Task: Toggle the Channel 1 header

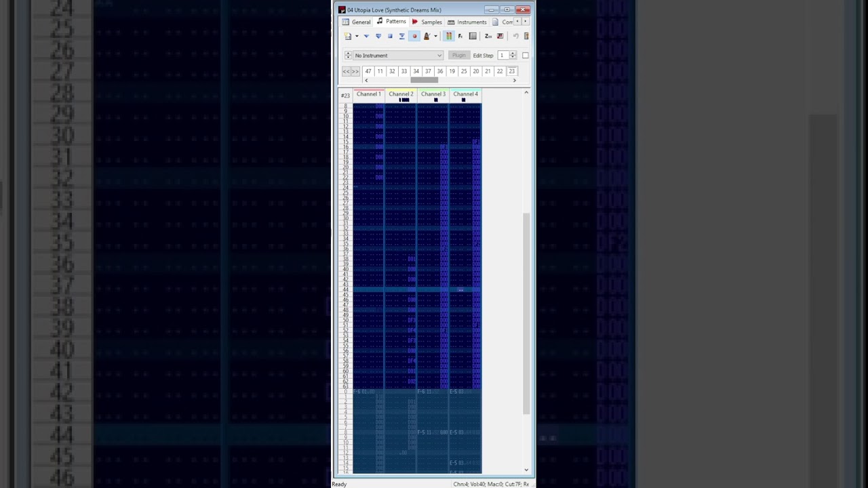Action: click(x=368, y=94)
